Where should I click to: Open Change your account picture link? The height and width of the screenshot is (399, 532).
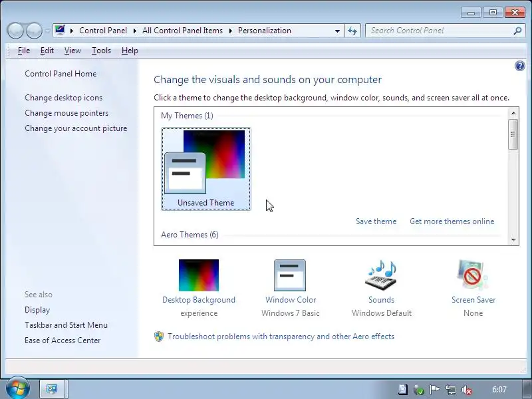point(76,128)
